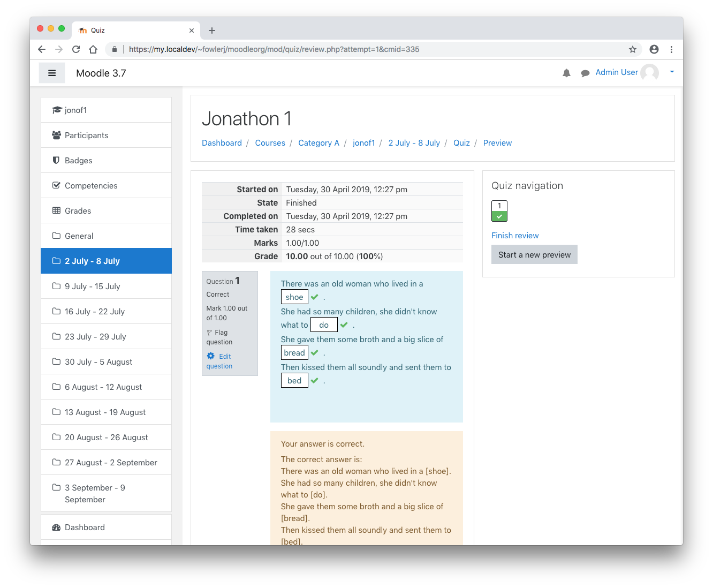Open a new browser tab with plus
This screenshot has height=588, width=713.
click(212, 31)
